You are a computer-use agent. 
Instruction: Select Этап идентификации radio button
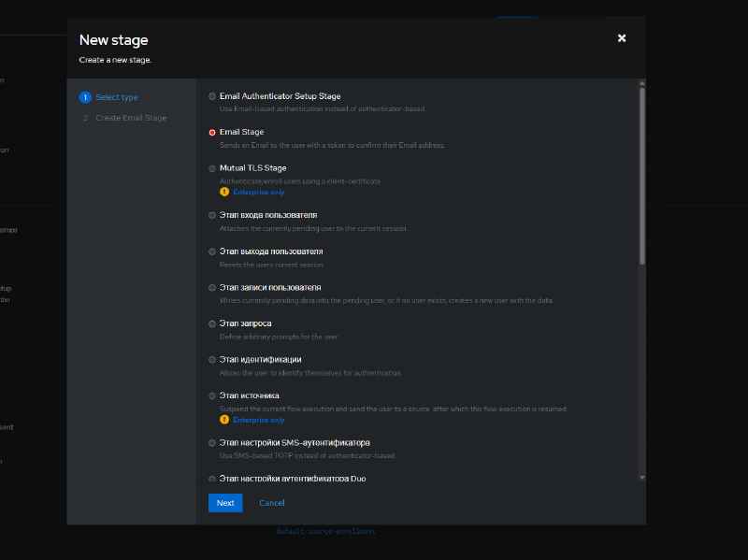[x=212, y=360]
